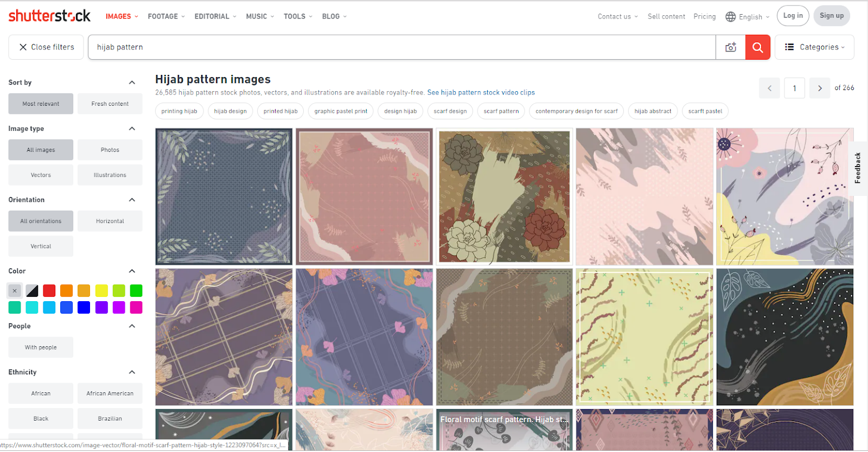This screenshot has height=452, width=868.
Task: Open the BLOG menu
Action: point(334,16)
